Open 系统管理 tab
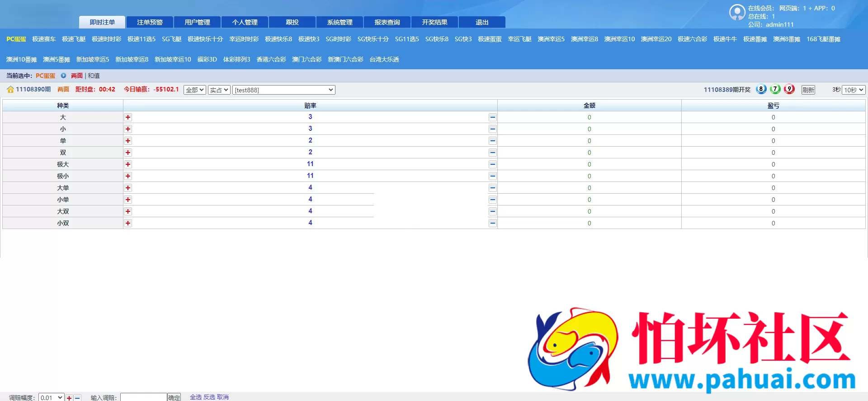The width and height of the screenshot is (868, 401). point(340,22)
